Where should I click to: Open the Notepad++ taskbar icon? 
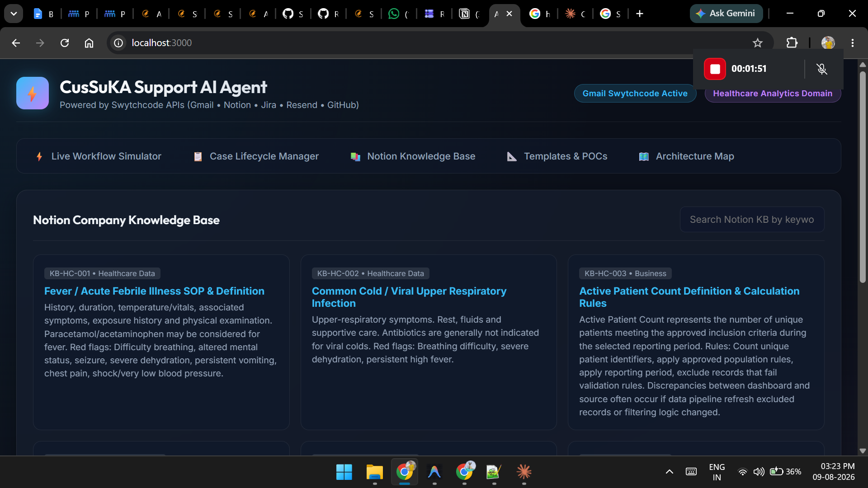[x=494, y=472]
